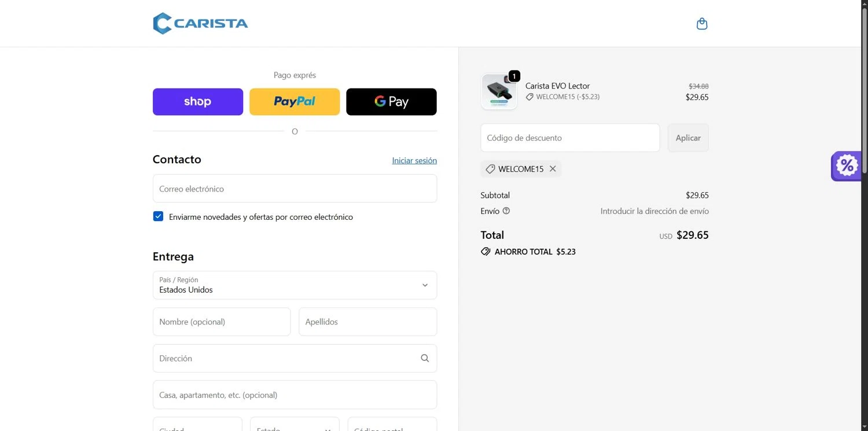Screen dimensions: 868x431
Task: Focus the Correo electrónico field
Action: pos(295,189)
